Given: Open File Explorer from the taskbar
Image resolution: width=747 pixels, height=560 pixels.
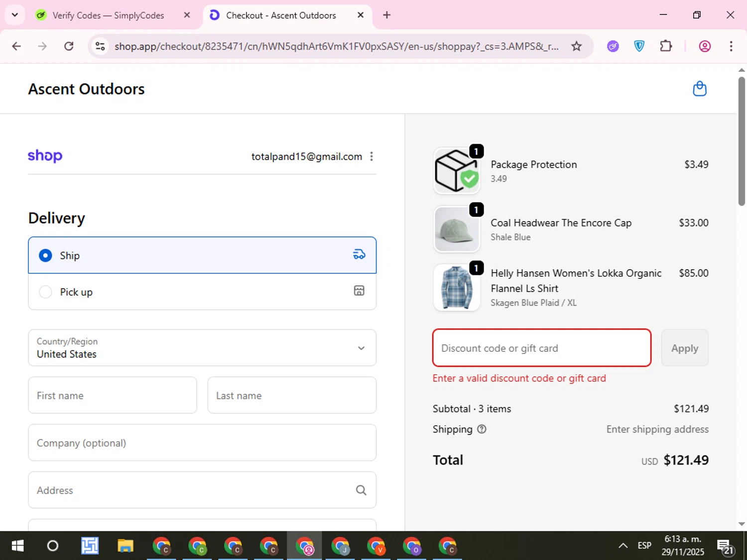Looking at the screenshot, I should pyautogui.click(x=125, y=546).
